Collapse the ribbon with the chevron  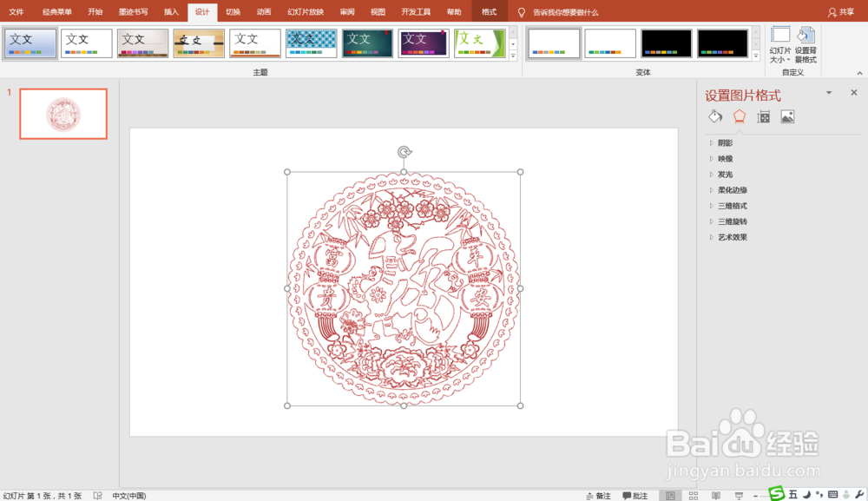(859, 73)
